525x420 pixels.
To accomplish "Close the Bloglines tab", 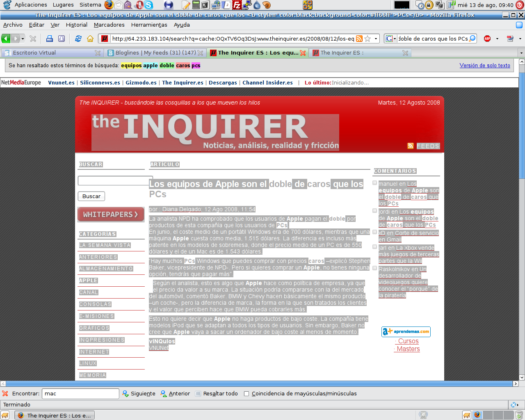I will pos(200,53).
